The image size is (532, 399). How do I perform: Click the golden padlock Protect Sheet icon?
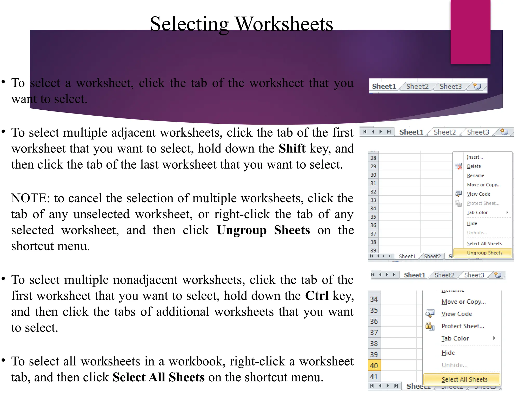(430, 326)
